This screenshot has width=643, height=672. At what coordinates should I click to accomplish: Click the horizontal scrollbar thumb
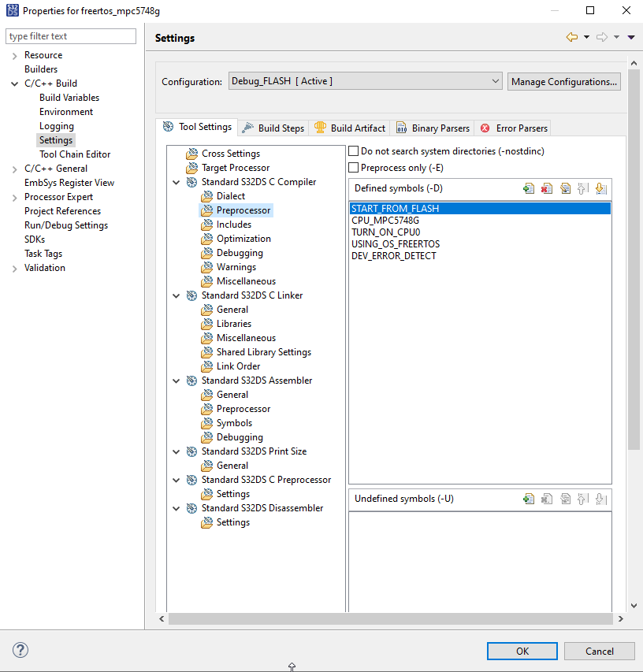pyautogui.click(x=391, y=619)
